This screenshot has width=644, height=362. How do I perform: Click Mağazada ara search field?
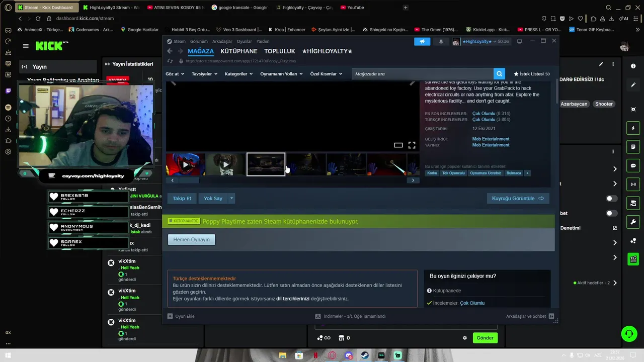423,74
